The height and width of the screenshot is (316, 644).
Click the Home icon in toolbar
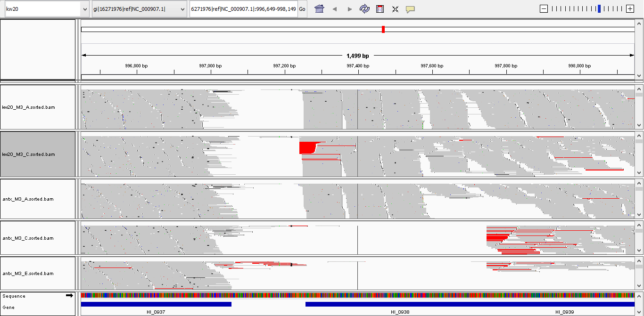point(319,9)
